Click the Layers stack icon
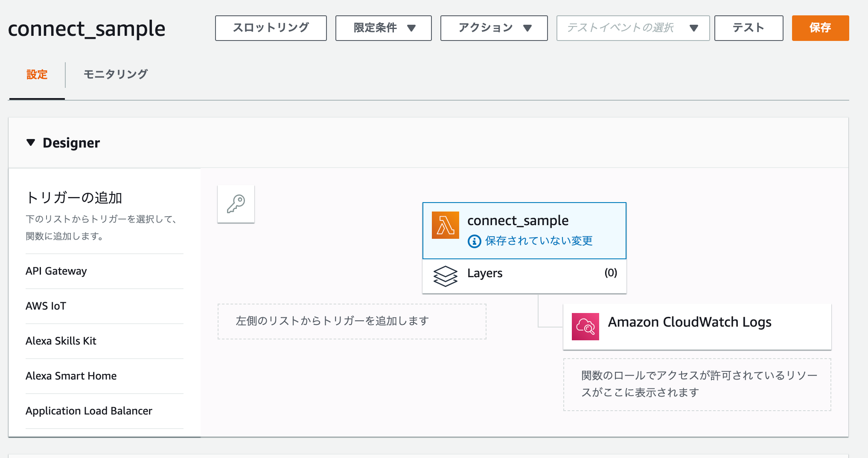 (x=445, y=276)
